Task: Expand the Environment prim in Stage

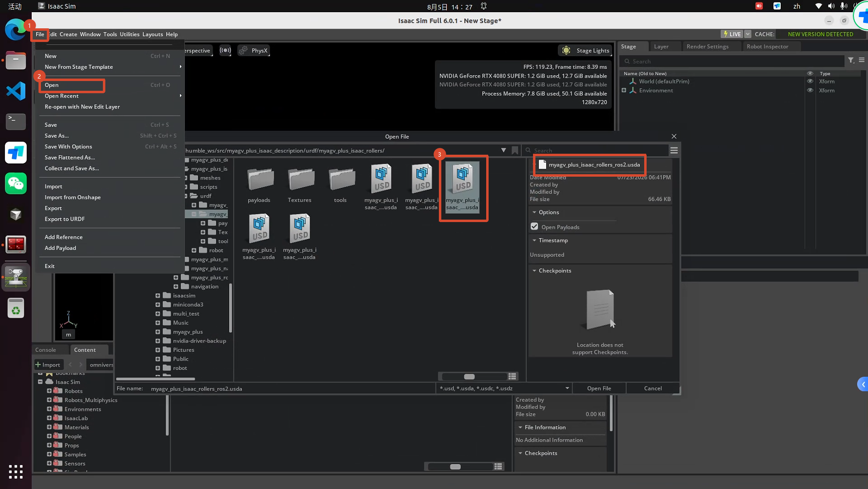Action: pyautogui.click(x=624, y=90)
